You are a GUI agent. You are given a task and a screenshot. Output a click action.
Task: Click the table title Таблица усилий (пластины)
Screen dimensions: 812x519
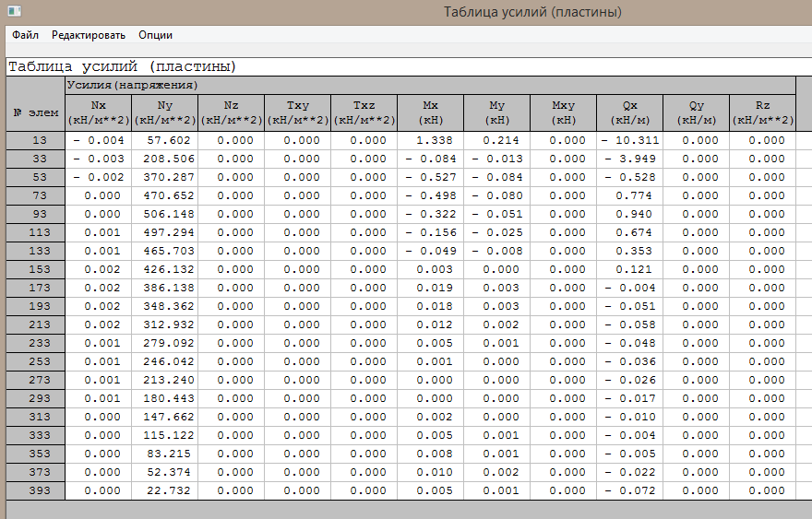[122, 66]
